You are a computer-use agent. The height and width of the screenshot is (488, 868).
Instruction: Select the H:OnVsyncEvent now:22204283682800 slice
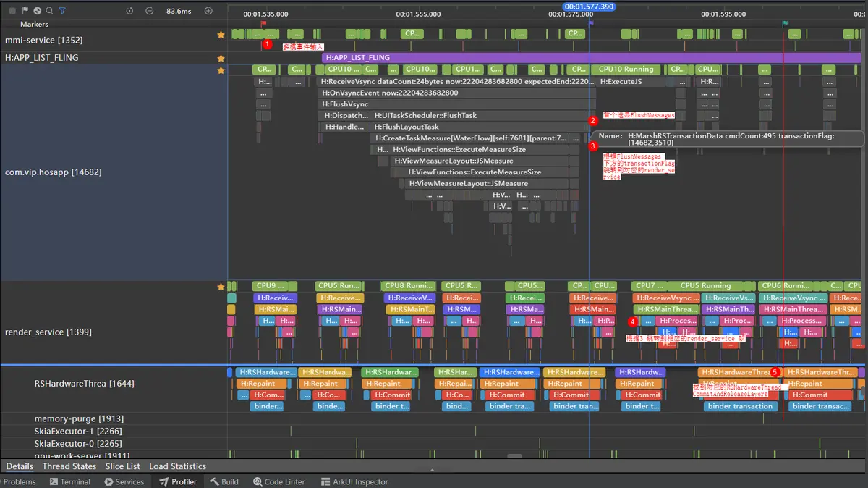pyautogui.click(x=456, y=93)
